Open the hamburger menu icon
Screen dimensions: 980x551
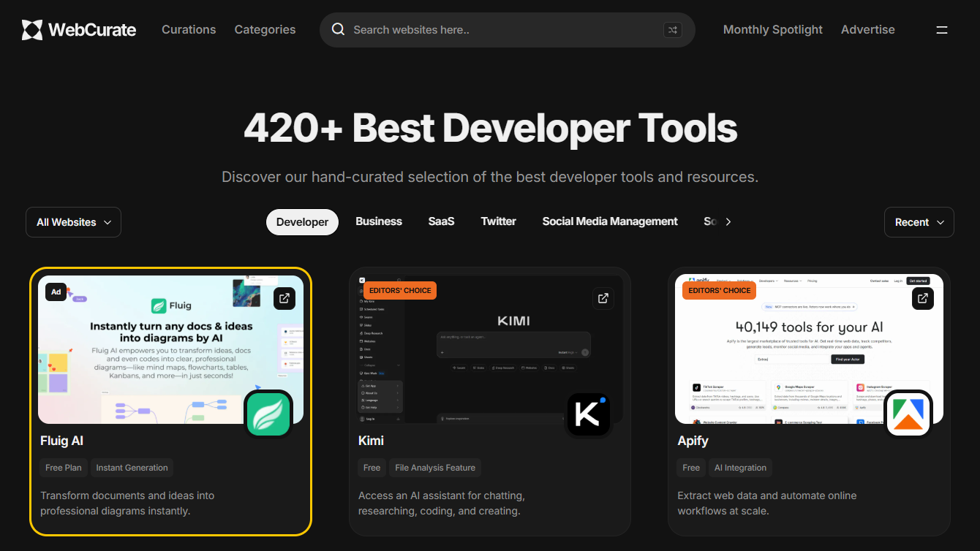[942, 30]
